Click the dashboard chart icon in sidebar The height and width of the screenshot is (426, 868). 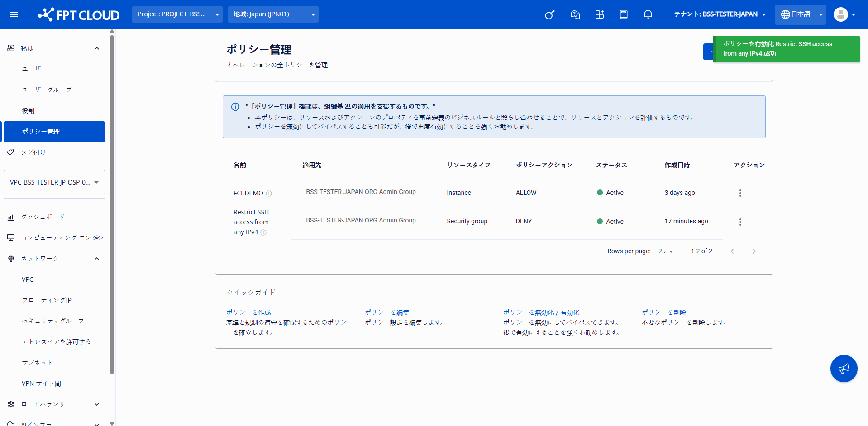(x=11, y=217)
